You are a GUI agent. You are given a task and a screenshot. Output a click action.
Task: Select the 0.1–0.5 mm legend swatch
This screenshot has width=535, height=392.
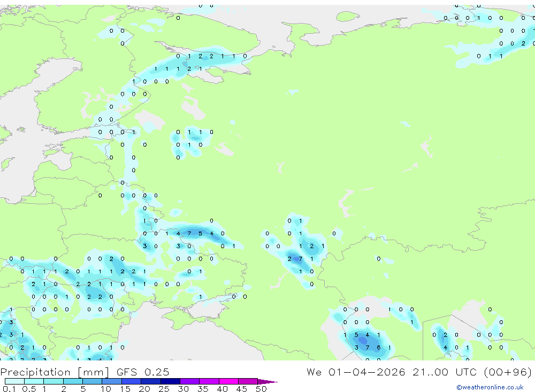[14, 381]
